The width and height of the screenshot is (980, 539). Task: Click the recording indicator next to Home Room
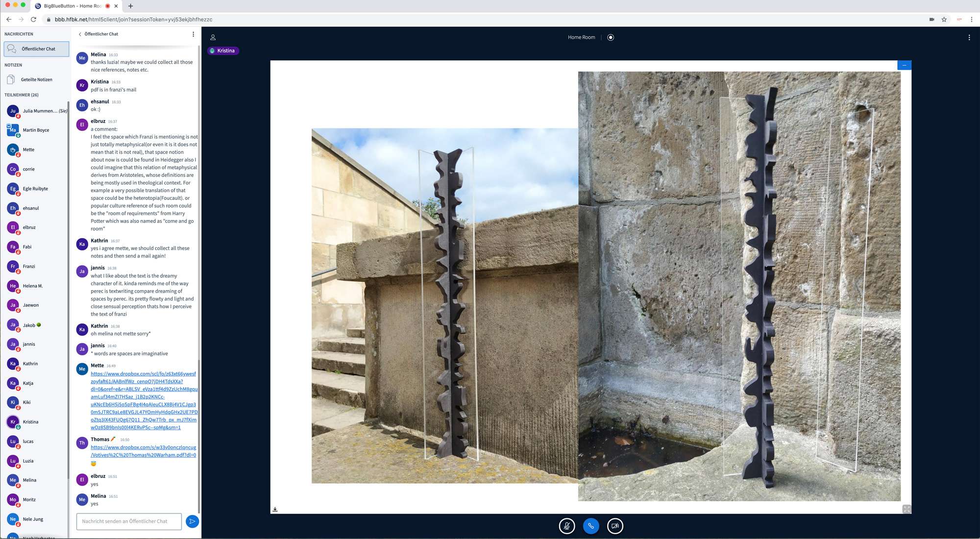click(611, 37)
